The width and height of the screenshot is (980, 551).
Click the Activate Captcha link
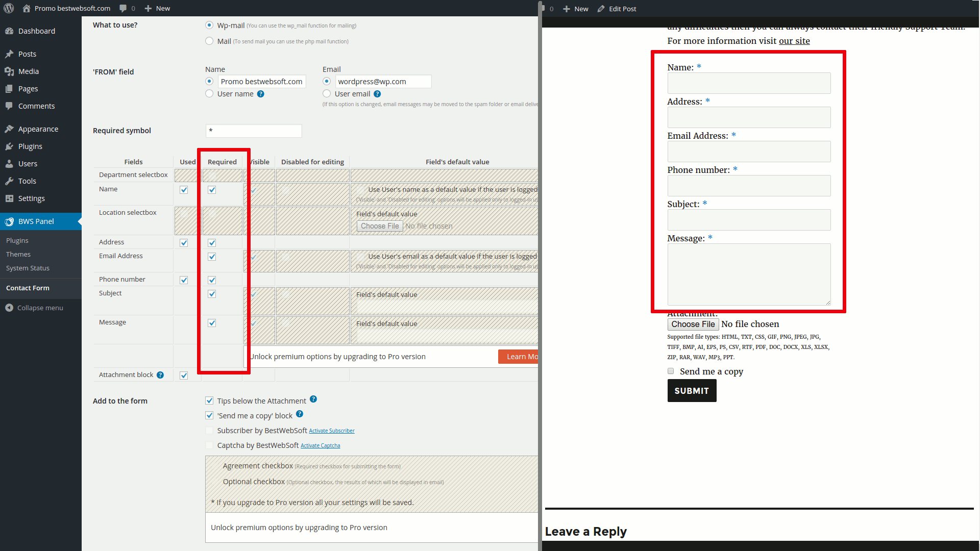tap(320, 445)
